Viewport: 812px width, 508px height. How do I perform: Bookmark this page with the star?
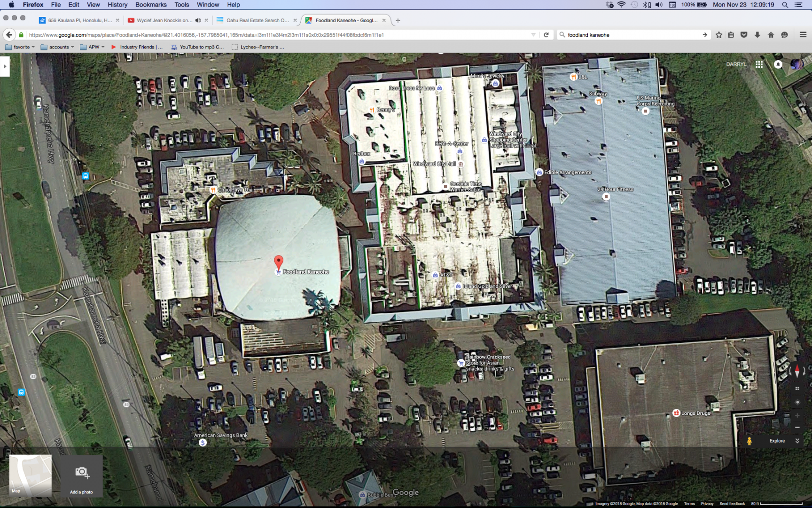pyautogui.click(x=718, y=35)
